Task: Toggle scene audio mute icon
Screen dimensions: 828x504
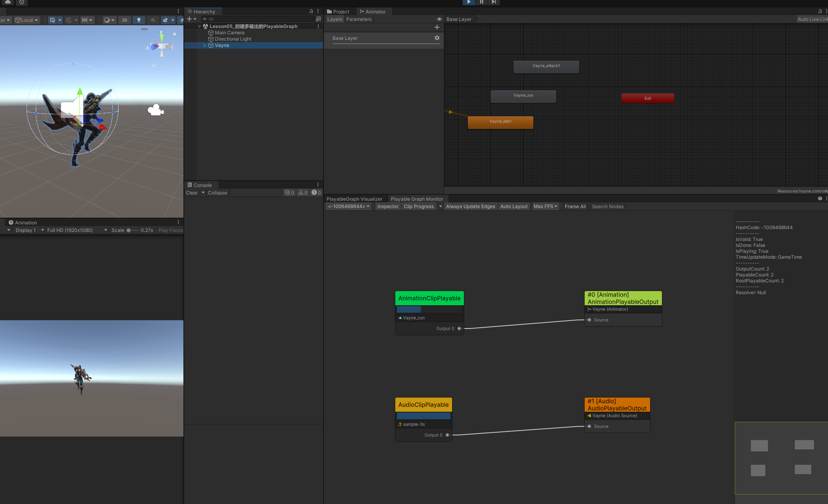Action: click(x=153, y=20)
